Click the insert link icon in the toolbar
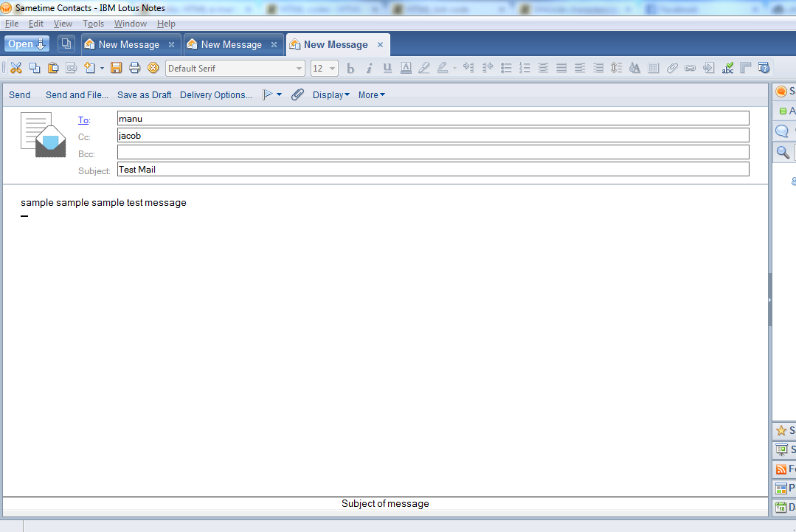The width and height of the screenshot is (796, 532). (x=690, y=68)
